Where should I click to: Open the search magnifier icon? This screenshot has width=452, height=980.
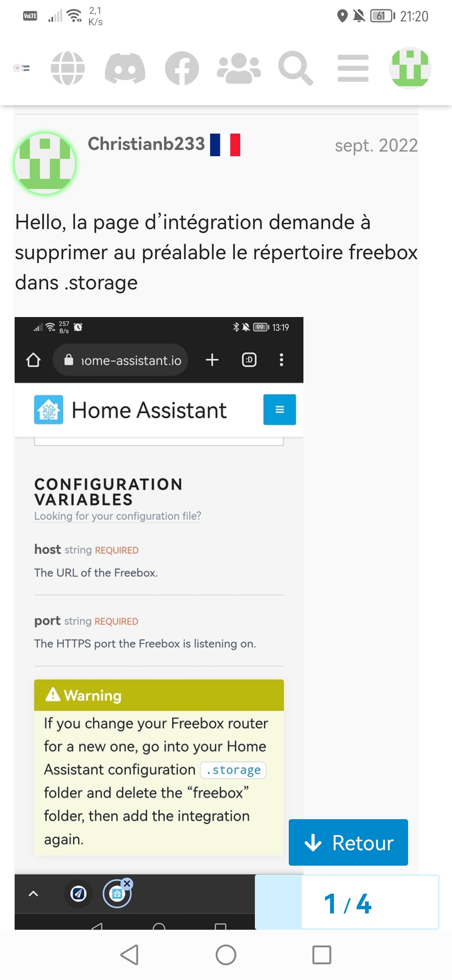pyautogui.click(x=296, y=68)
